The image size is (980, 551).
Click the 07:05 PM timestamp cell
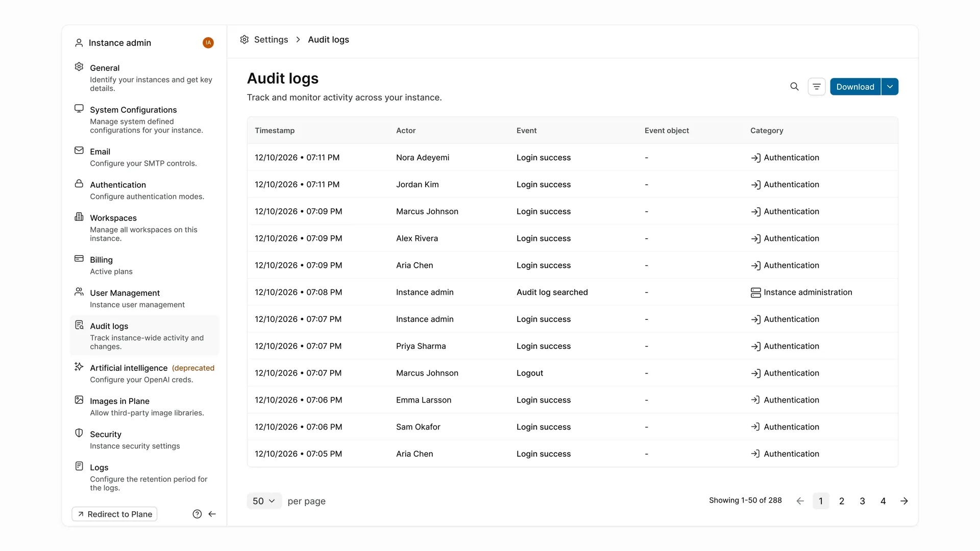(299, 454)
